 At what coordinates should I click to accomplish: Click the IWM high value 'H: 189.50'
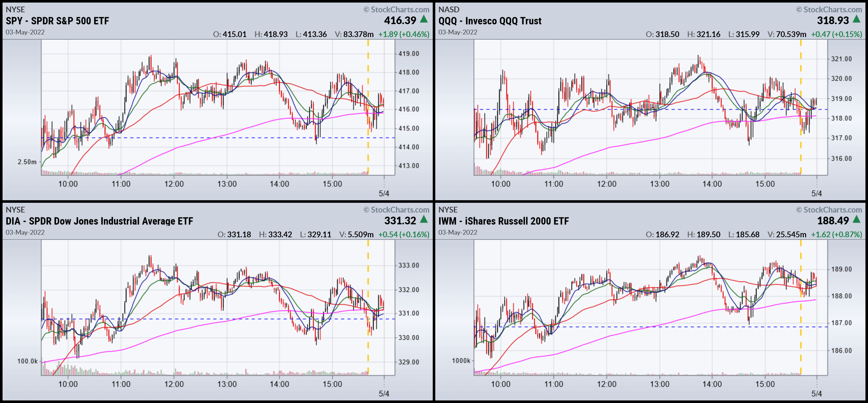point(704,234)
